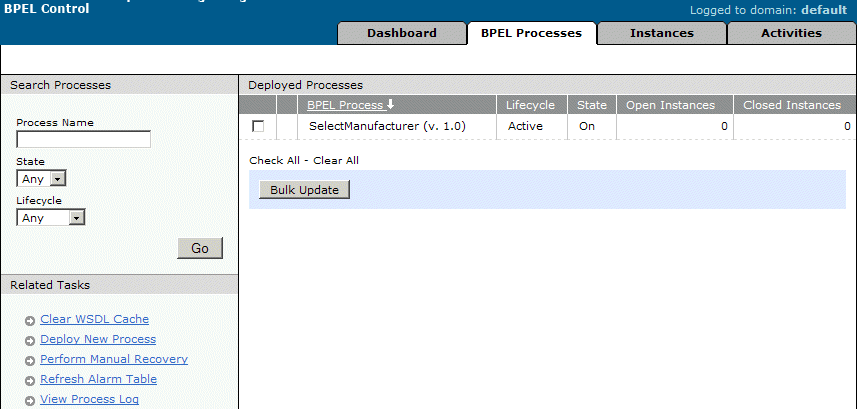Viewport: 857px width, 409px height.
Task: Focus the Process Name search field
Action: point(84,139)
